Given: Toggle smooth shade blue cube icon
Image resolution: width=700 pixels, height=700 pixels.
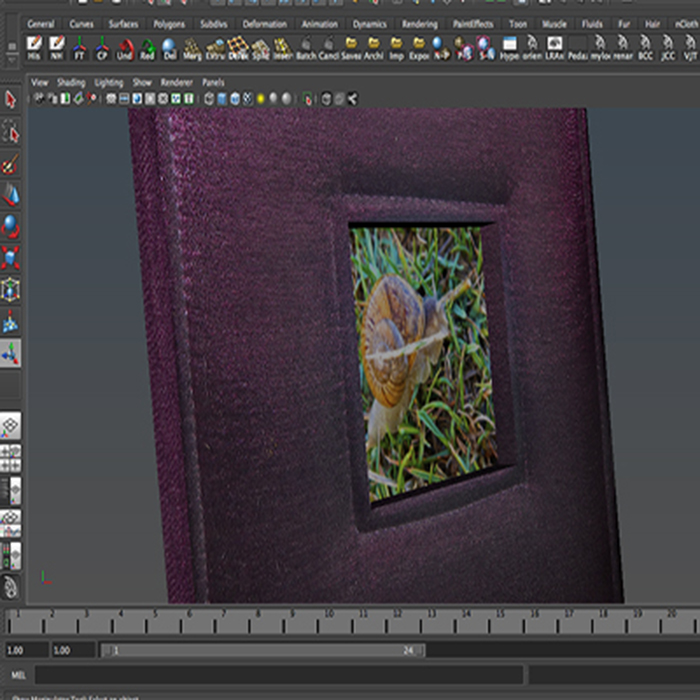Looking at the screenshot, I should tap(221, 99).
